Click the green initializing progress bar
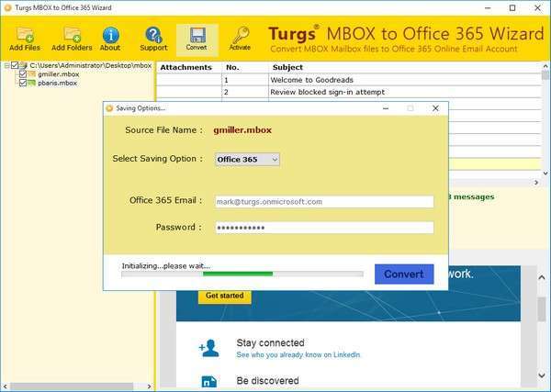 pos(238,274)
